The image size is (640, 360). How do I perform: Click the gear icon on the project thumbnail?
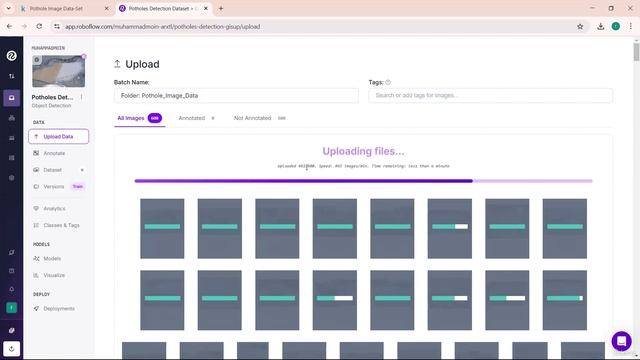point(37,60)
